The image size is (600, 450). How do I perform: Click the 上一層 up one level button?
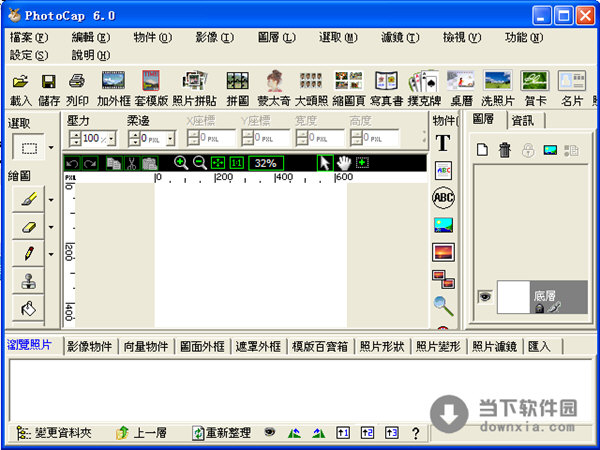[x=141, y=433]
